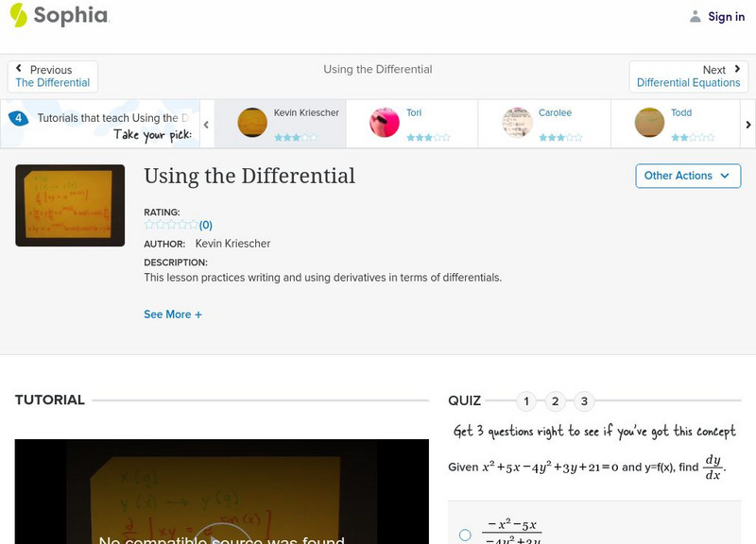Select the first quiz answer radio button
This screenshot has width=756, height=544.
click(464, 534)
